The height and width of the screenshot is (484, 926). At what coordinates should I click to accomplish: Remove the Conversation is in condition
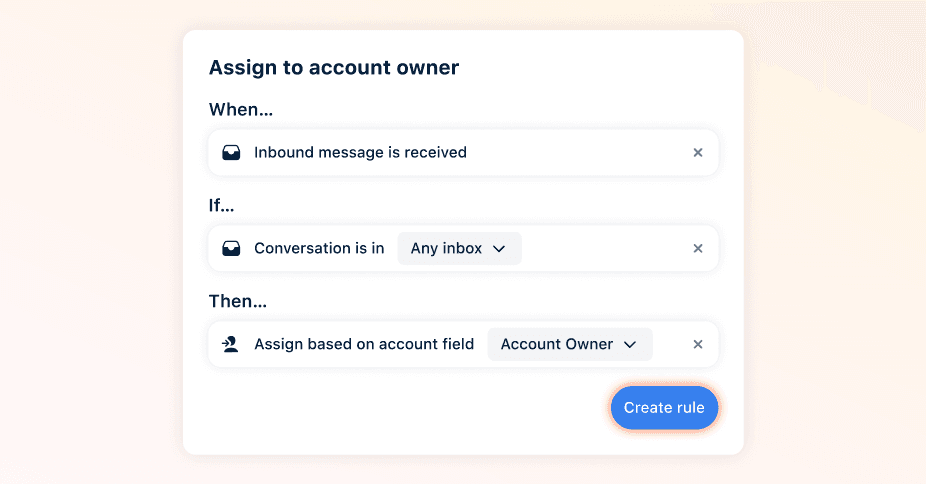697,248
